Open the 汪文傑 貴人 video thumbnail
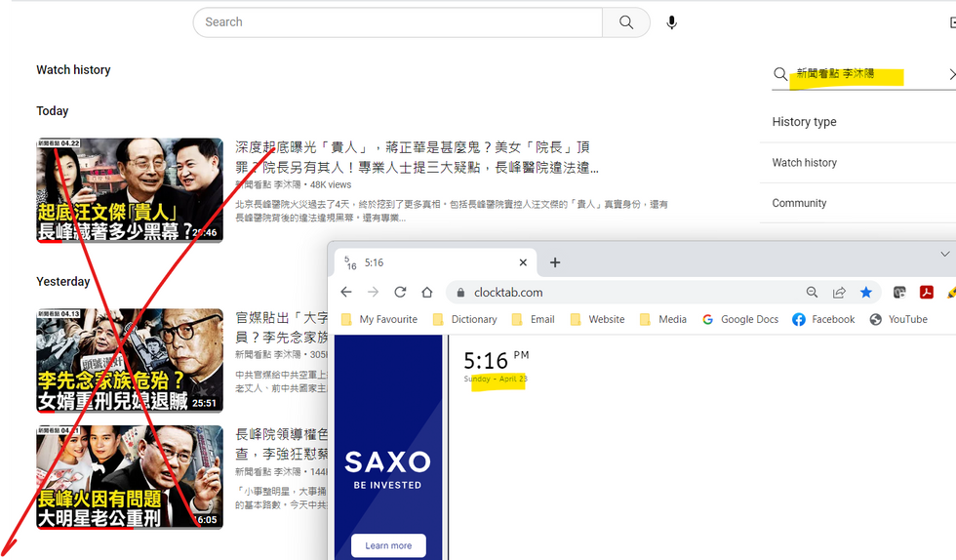This screenshot has width=956, height=560. [x=129, y=190]
